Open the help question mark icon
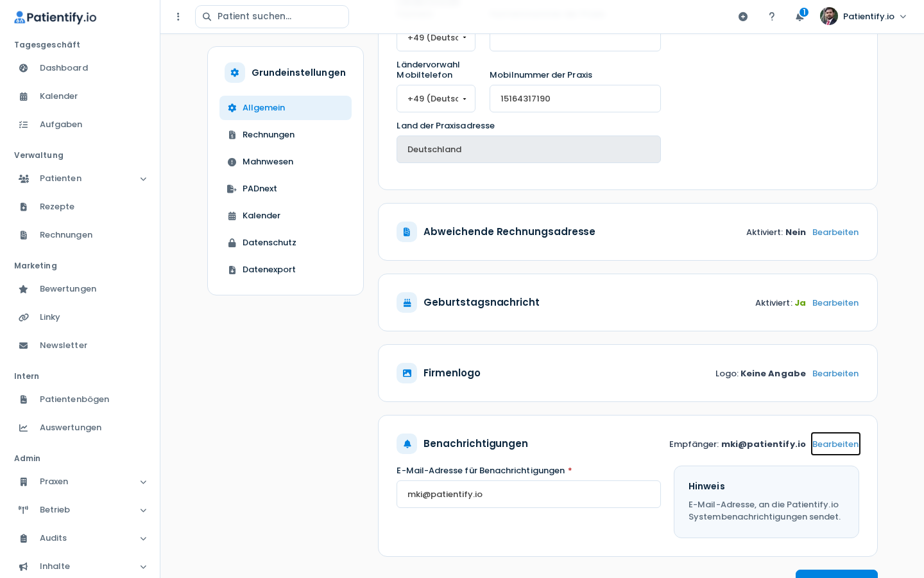924x578 pixels. pos(772,17)
